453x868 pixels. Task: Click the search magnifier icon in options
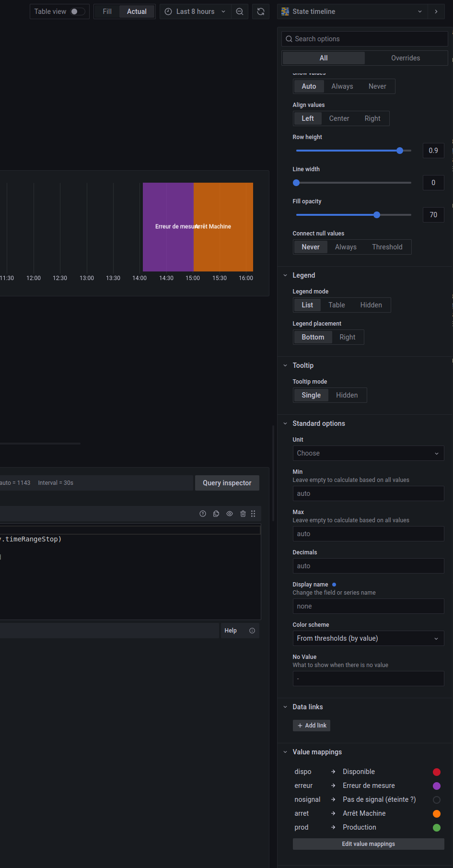coord(289,39)
